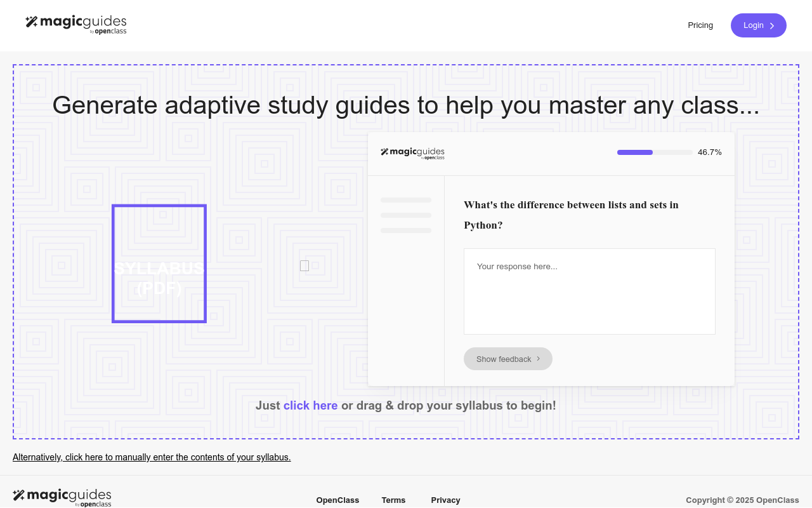Viewport: 812px width, 508px height.
Task: Click the magicguides logo in the footer
Action: point(62,497)
